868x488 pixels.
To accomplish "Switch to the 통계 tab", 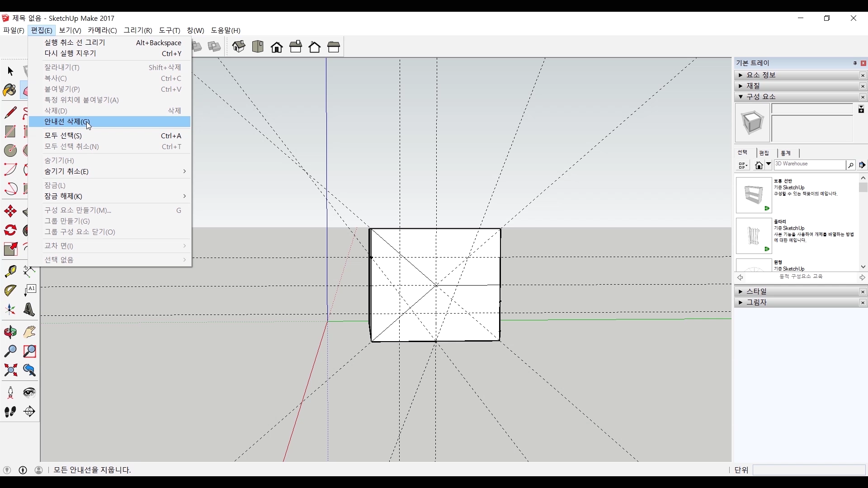I will [786, 153].
